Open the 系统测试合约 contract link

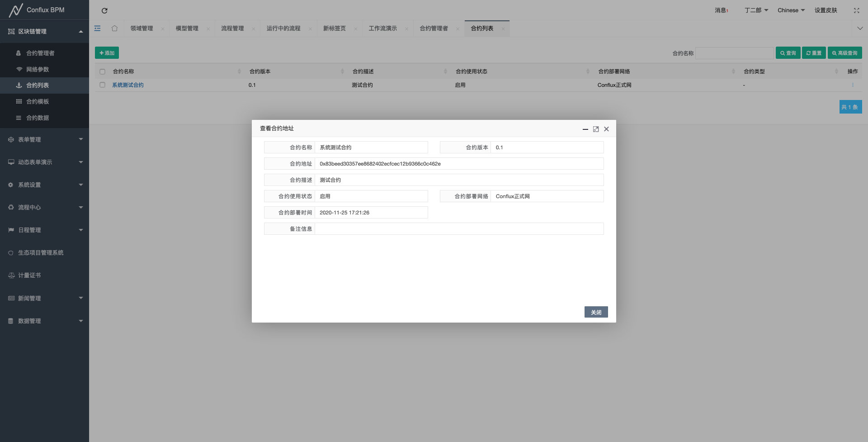click(x=128, y=85)
